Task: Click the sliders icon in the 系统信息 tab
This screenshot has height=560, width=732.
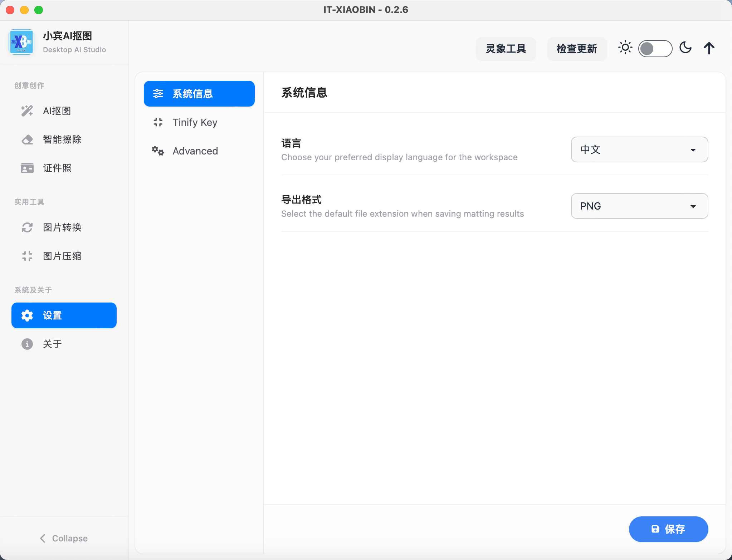Action: pos(158,94)
